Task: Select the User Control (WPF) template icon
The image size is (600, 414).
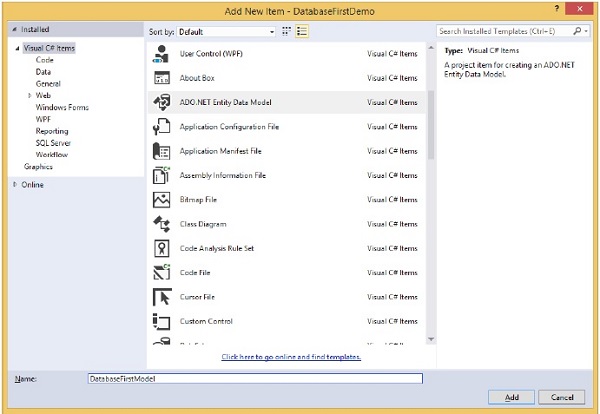Action: tap(161, 53)
